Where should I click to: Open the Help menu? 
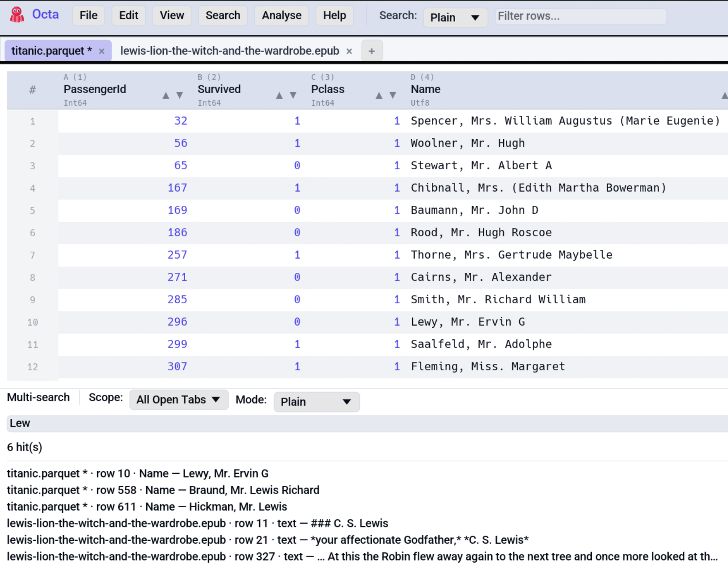[334, 15]
